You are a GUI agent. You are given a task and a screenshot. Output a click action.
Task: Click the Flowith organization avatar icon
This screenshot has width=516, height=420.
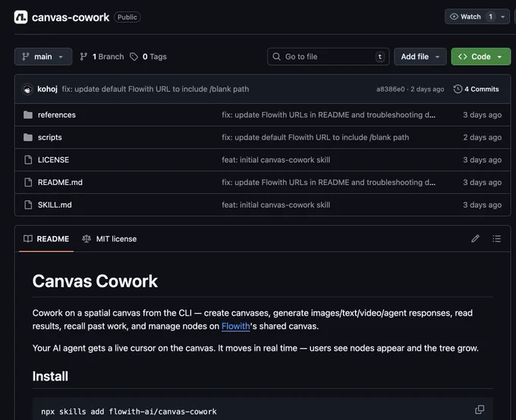click(20, 17)
